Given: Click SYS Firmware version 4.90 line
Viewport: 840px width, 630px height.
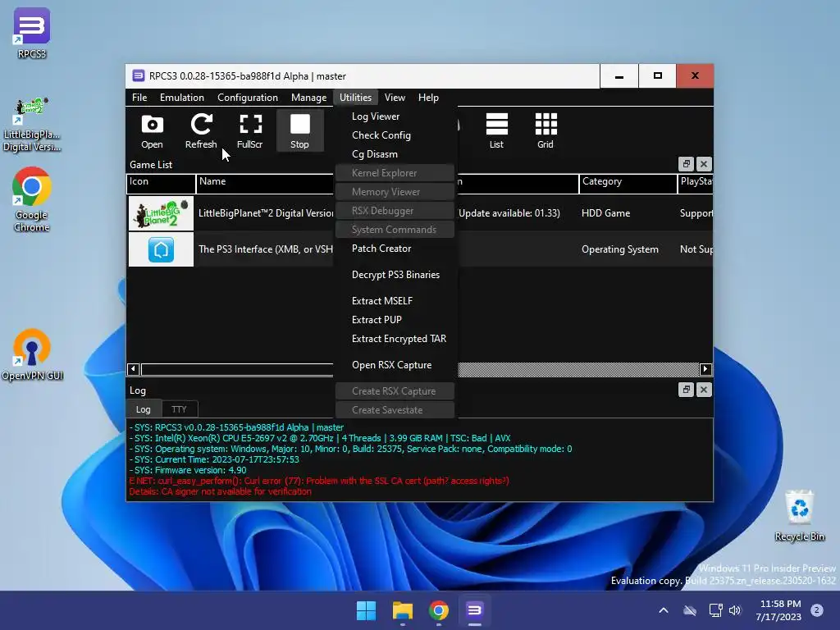Looking at the screenshot, I should (188, 470).
